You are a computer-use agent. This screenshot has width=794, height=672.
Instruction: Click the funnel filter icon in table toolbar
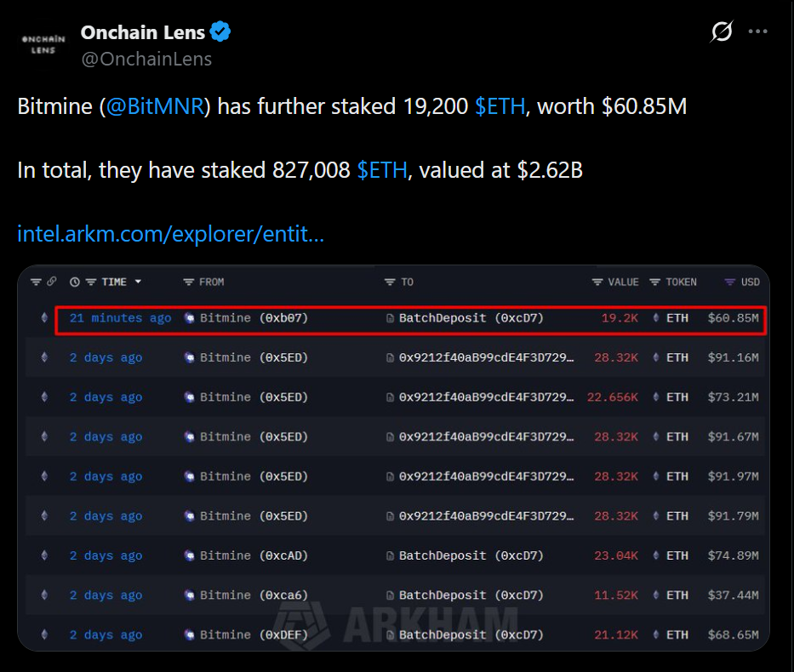point(37,282)
